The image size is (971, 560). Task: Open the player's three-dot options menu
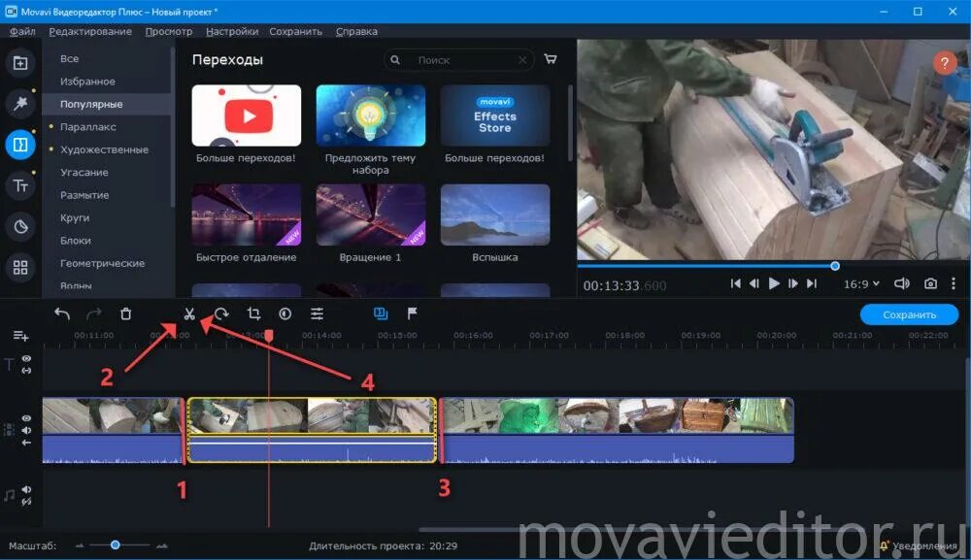954,283
